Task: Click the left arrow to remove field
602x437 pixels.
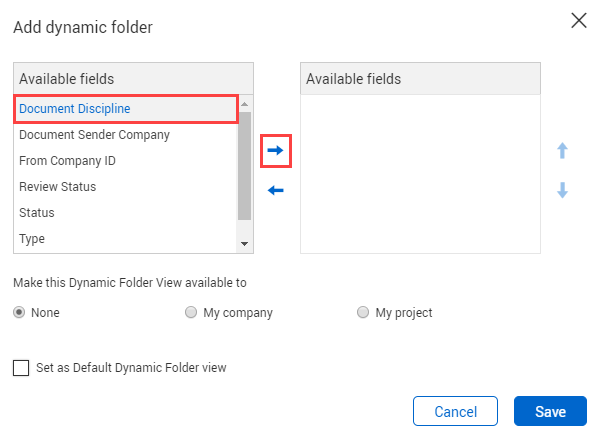Action: coord(276,190)
